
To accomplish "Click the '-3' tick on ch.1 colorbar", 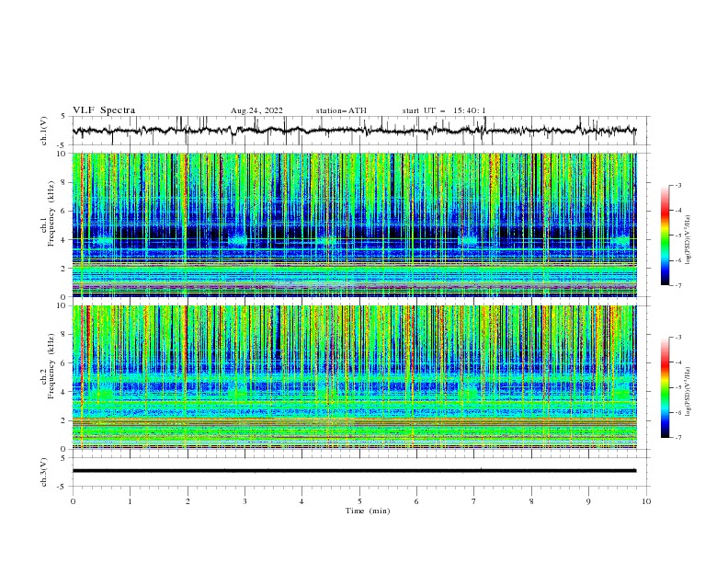I will pos(678,185).
